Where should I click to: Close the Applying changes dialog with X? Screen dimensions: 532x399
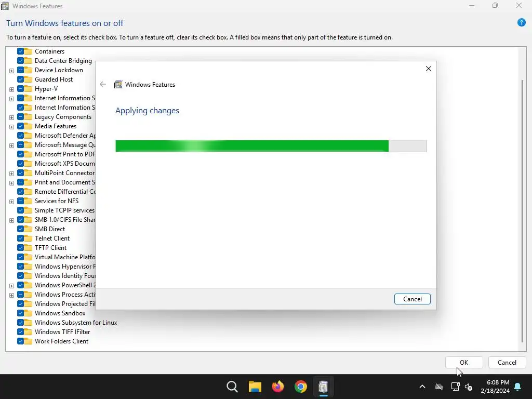point(429,69)
